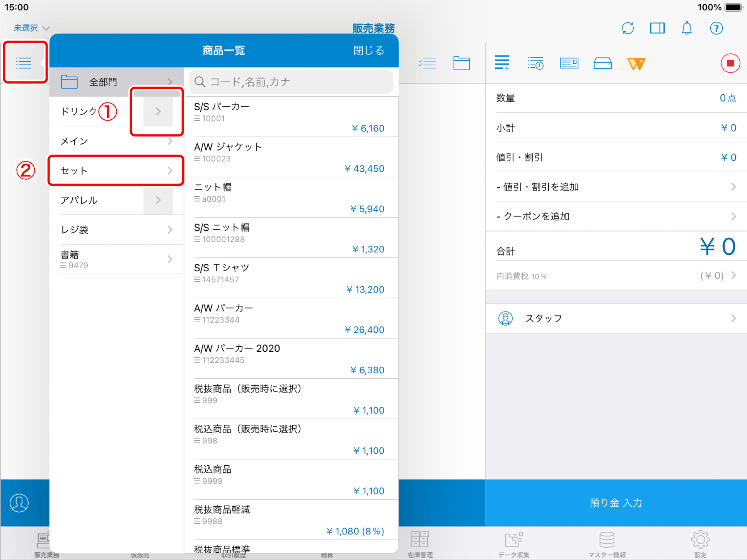Open the cash drawer icon

[602, 63]
